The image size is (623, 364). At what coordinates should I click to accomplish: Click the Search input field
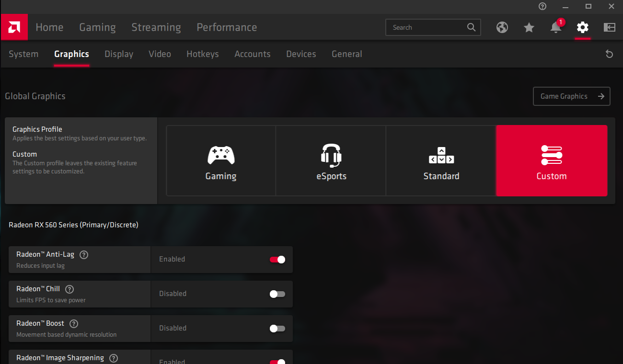coord(433,27)
